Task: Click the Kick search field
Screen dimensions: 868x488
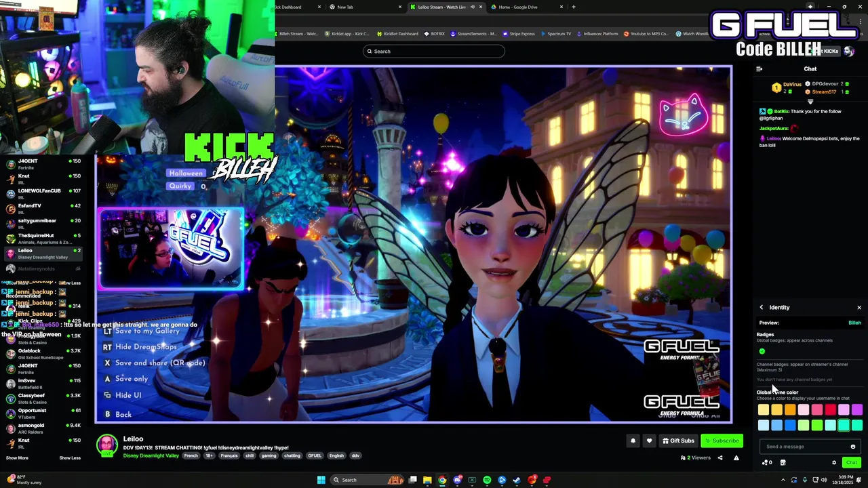Action: (x=434, y=52)
